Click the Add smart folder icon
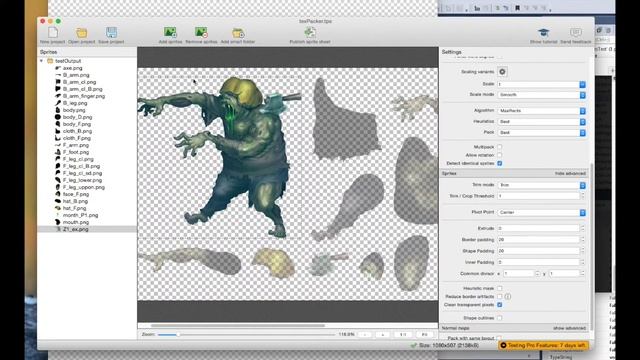Viewport: 640px width, 360px height. tap(238, 32)
